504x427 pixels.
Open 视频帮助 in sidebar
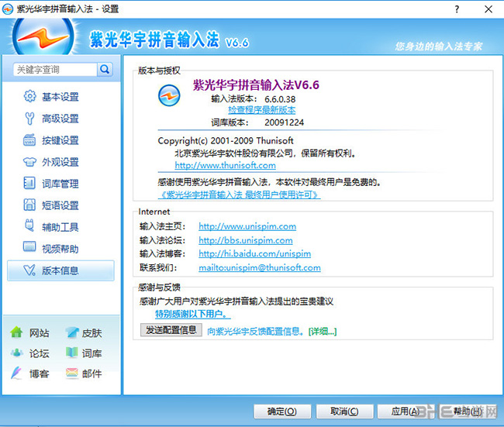(x=60, y=249)
